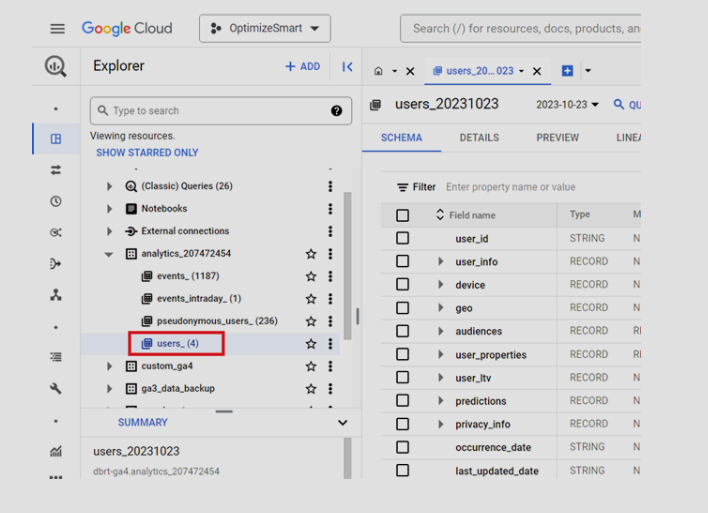This screenshot has width=708, height=513.
Task: Star the custom_ga4 dataset
Action: 311,366
